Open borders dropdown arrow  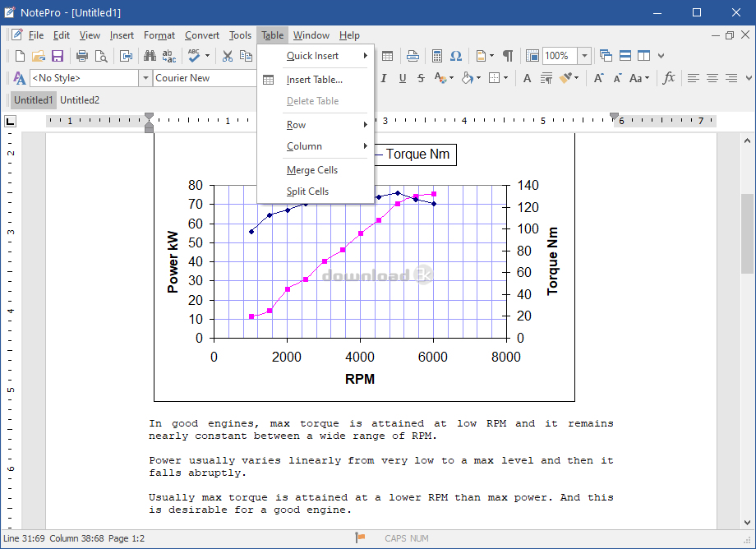click(505, 78)
